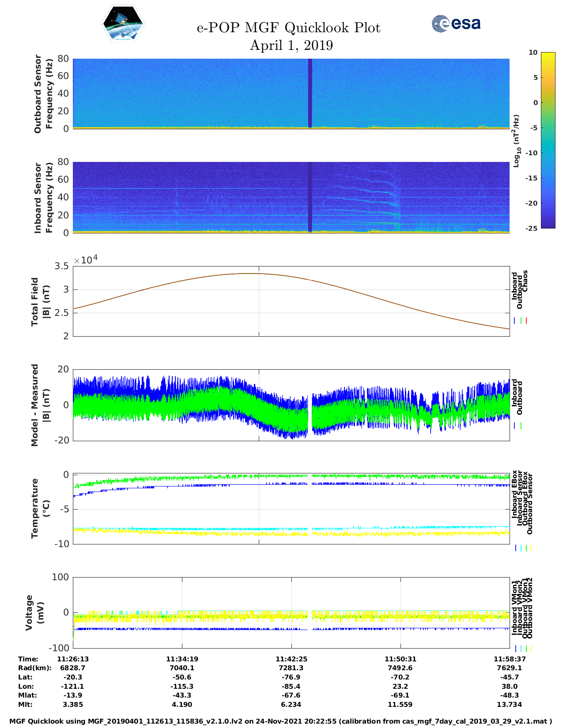Click the Model - Measured plot area
The height and width of the screenshot is (728, 563).
pos(291,405)
